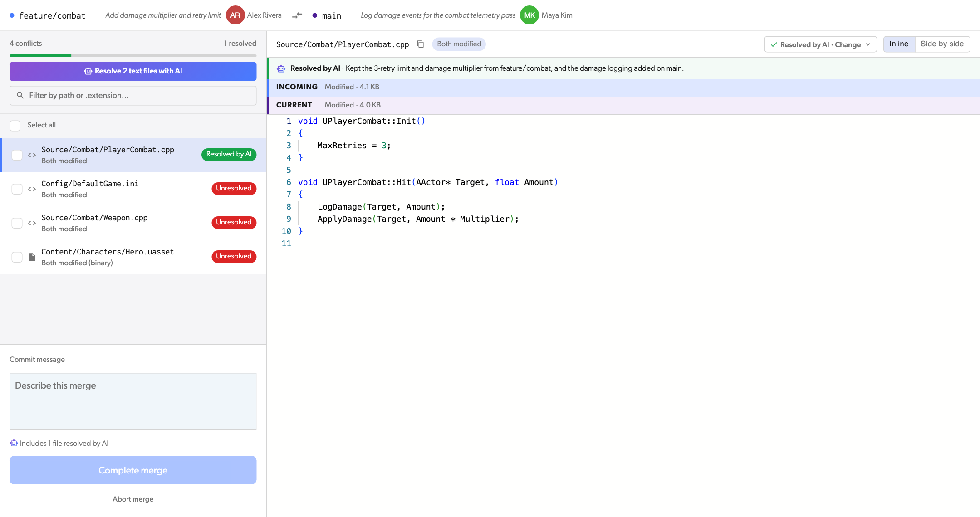Click the binary file icon for Hero.uasset

pyautogui.click(x=32, y=257)
